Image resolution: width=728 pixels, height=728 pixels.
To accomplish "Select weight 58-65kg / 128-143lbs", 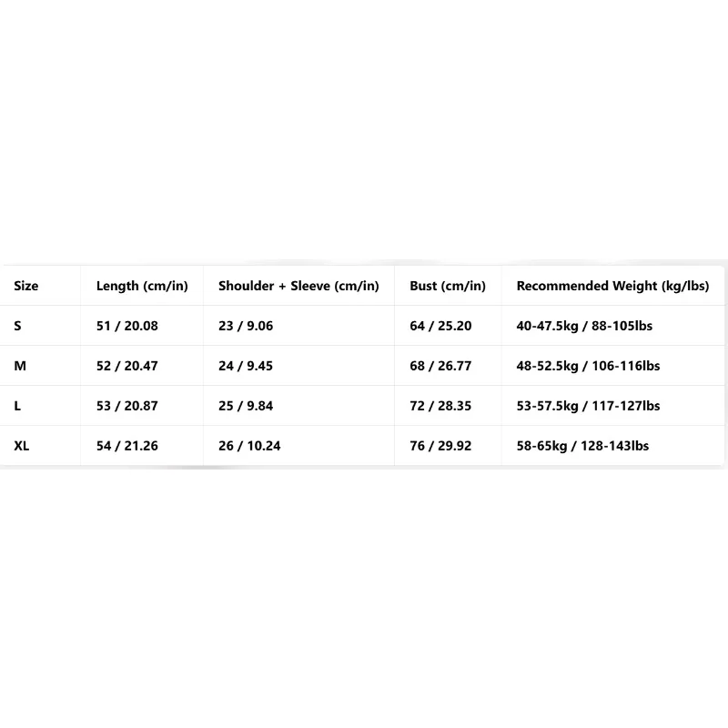I will click(582, 446).
